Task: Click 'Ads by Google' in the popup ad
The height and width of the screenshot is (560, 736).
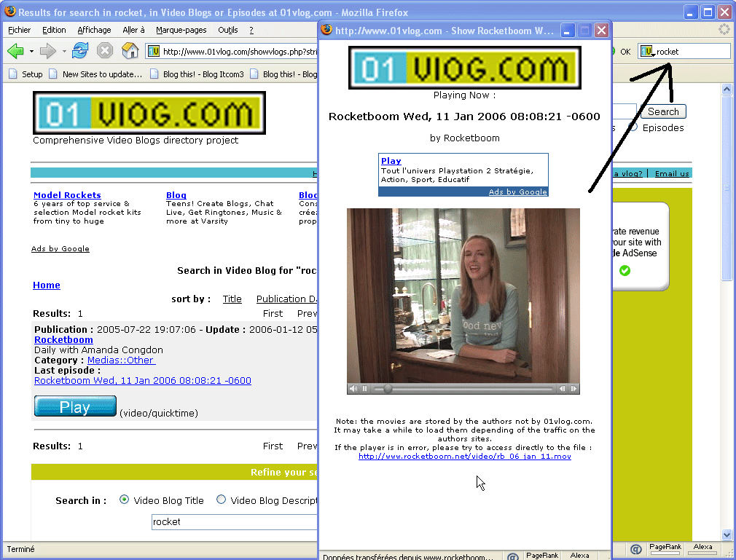Action: (x=517, y=192)
